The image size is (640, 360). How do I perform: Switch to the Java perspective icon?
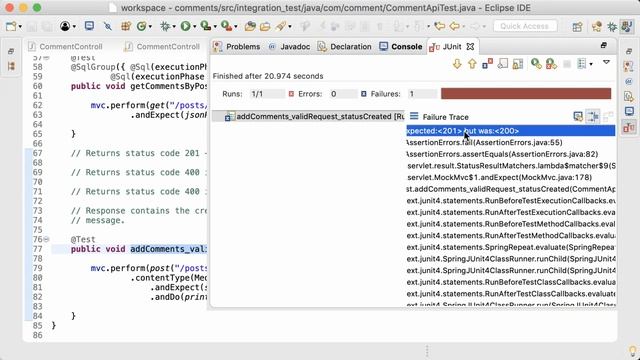pyautogui.click(x=627, y=27)
